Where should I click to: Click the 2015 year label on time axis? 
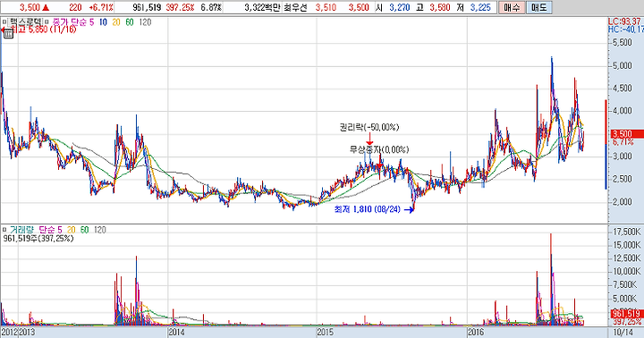click(x=326, y=332)
